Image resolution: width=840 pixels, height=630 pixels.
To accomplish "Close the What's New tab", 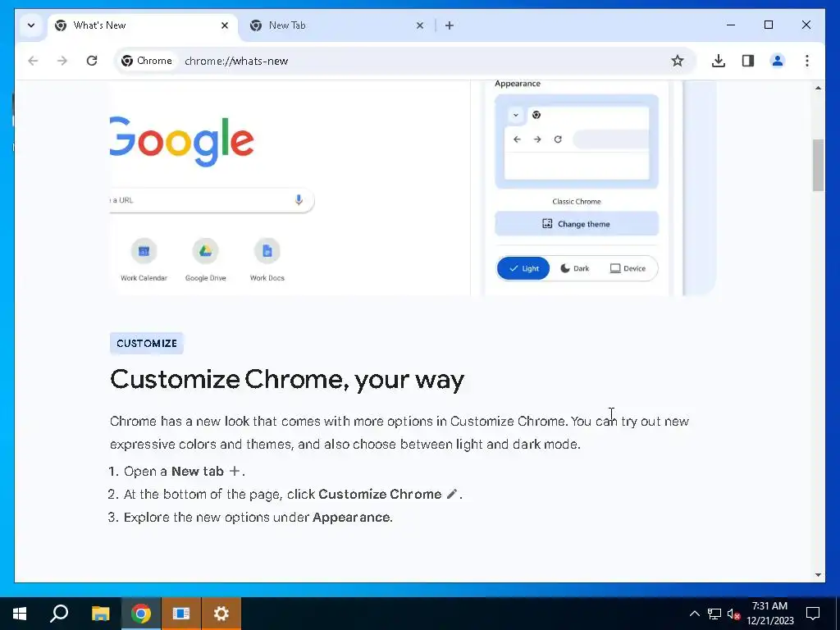I will click(x=225, y=25).
